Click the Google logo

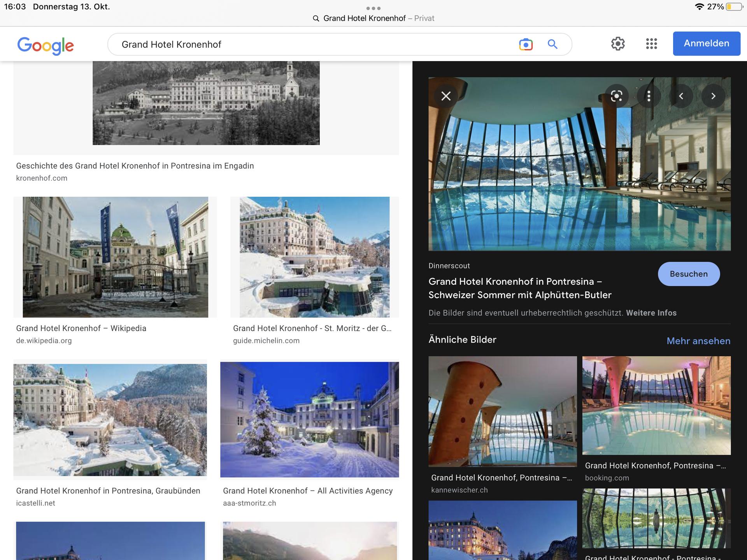[x=46, y=46]
